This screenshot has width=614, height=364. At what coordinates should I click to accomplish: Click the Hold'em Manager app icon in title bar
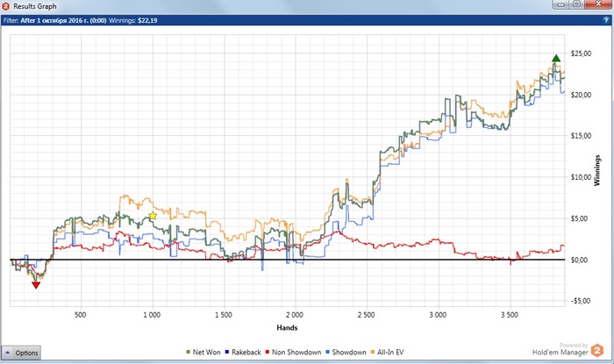(6, 6)
